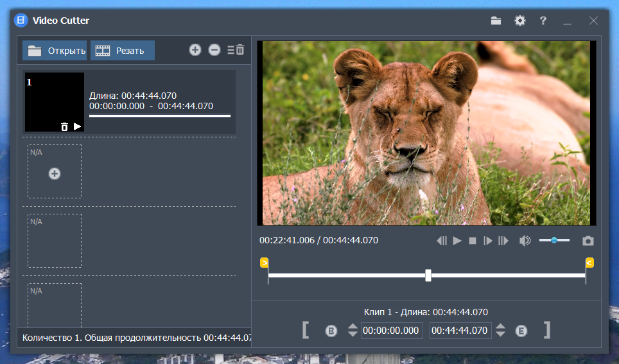Mute audio with the speaker icon

[x=525, y=241]
